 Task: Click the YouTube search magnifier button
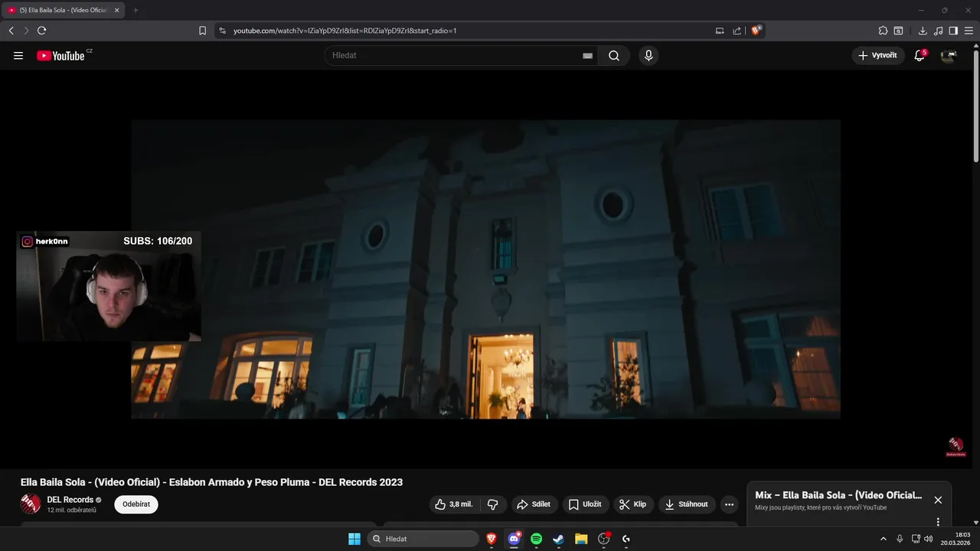click(x=614, y=56)
